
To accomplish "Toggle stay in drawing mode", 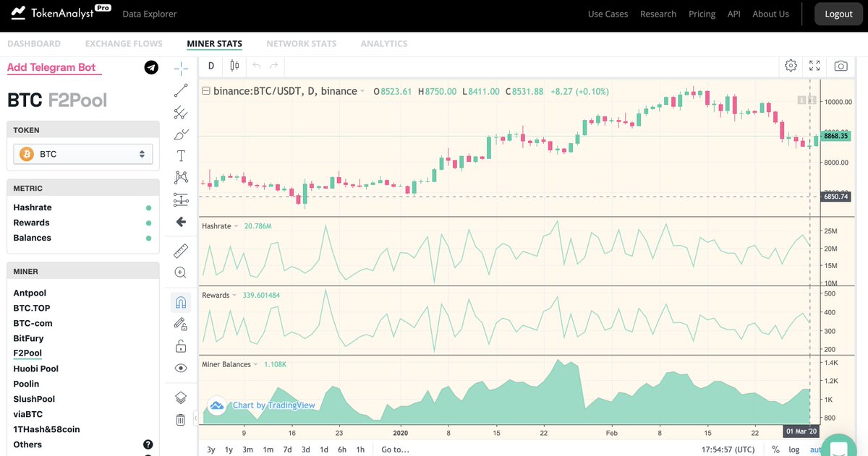I will click(181, 324).
